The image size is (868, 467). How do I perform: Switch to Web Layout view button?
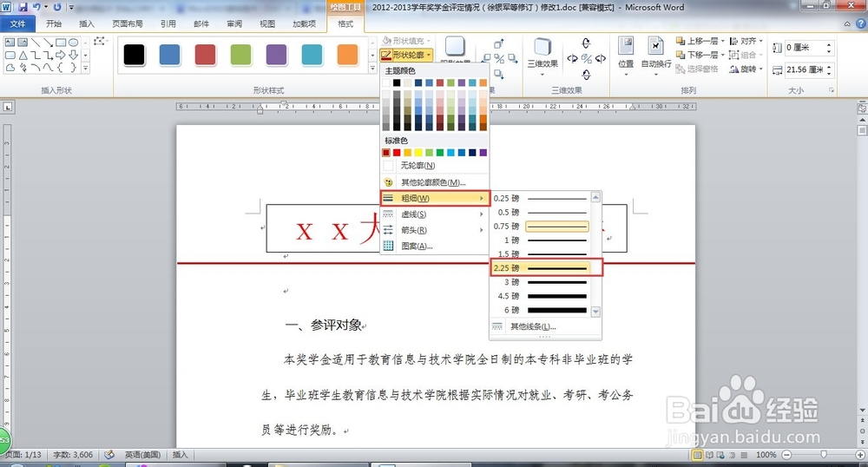click(x=720, y=455)
